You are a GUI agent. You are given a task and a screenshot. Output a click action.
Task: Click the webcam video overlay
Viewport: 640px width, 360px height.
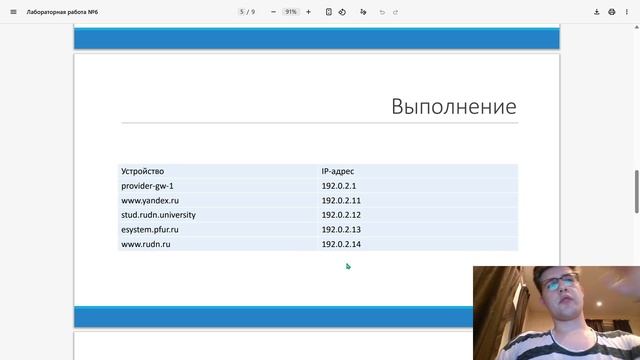[556, 313]
